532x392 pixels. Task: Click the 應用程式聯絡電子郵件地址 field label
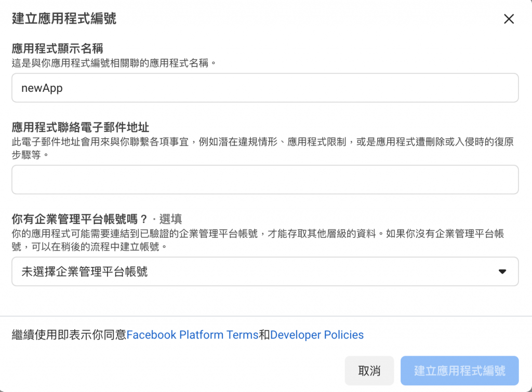click(81, 127)
